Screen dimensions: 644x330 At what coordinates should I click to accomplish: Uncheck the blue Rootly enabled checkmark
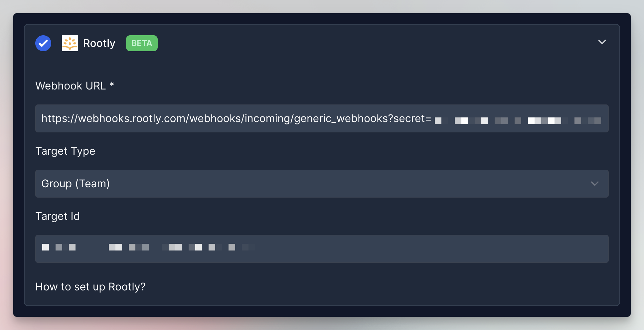[43, 43]
